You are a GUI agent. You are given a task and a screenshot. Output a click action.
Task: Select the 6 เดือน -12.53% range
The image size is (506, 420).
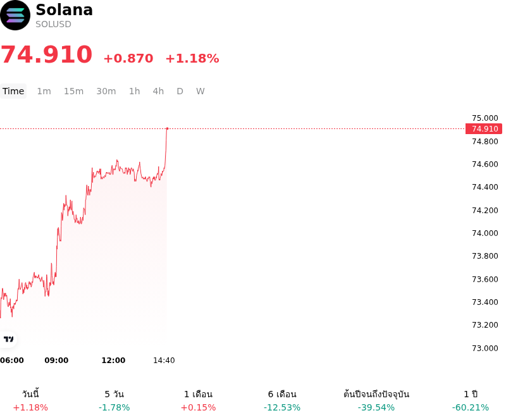coord(282,400)
